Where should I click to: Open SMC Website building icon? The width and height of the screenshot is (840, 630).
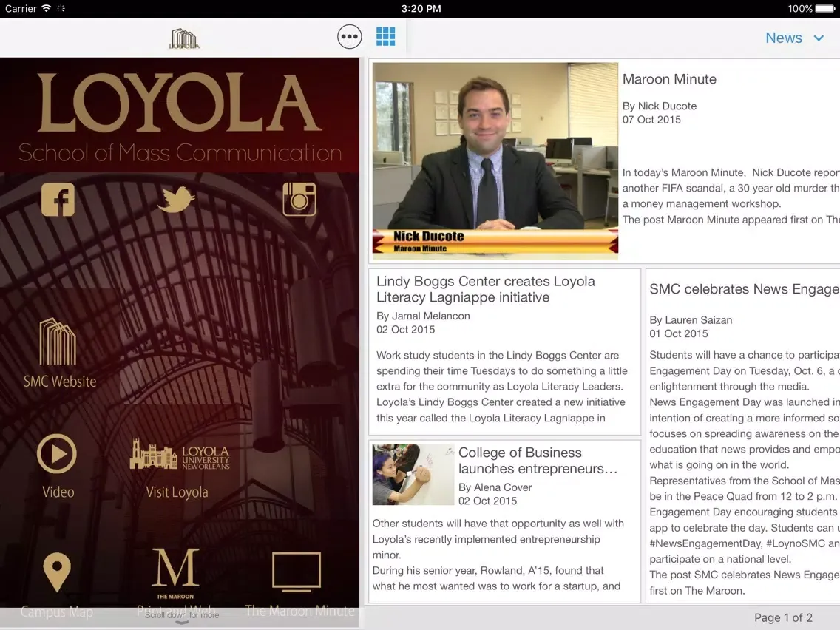(58, 342)
